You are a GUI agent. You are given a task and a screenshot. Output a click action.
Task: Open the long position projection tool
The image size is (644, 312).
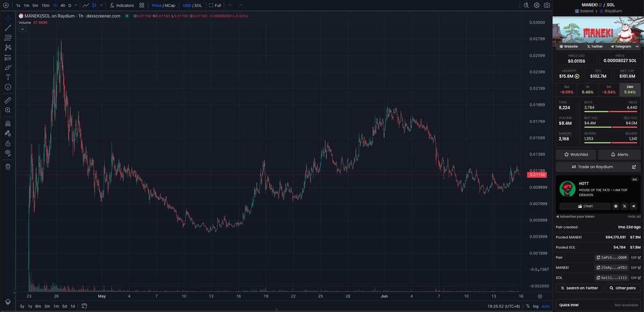pos(8,57)
